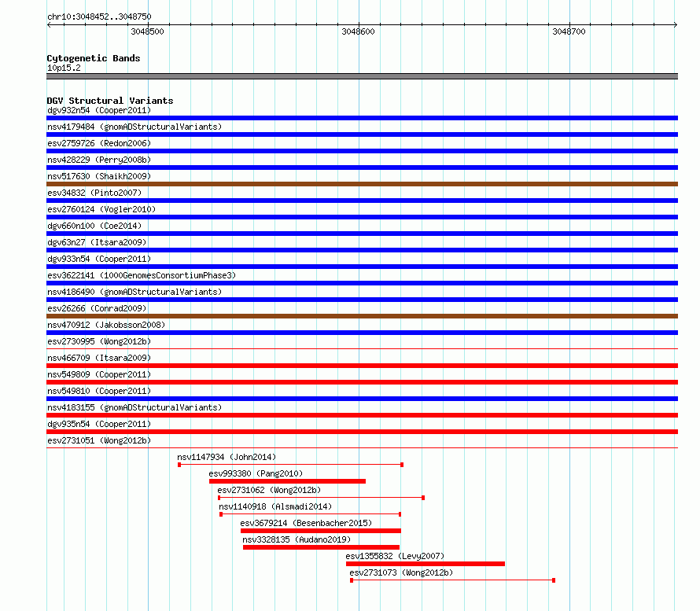Image resolution: width=700 pixels, height=611 pixels.
Task: Select the Cytogenetic Bands track title
Action: pos(94,58)
